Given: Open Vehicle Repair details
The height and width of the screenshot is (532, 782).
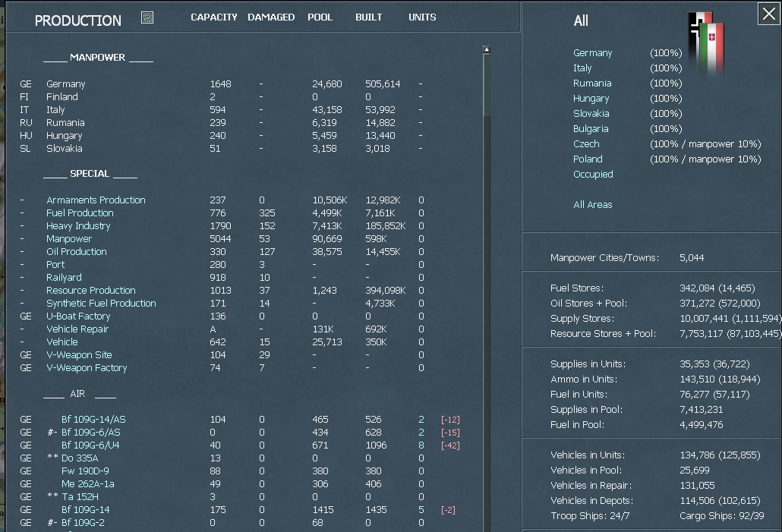Looking at the screenshot, I should [x=77, y=329].
